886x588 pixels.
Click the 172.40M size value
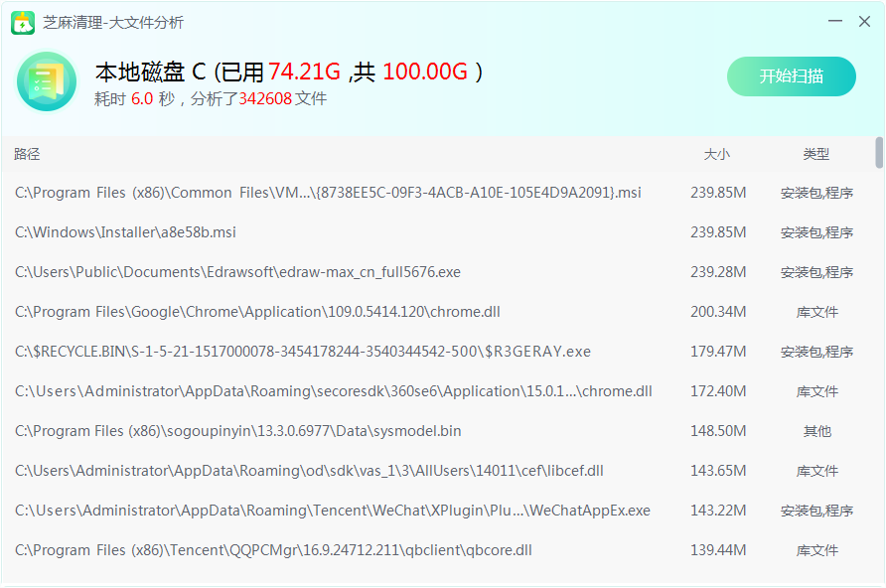click(x=718, y=391)
